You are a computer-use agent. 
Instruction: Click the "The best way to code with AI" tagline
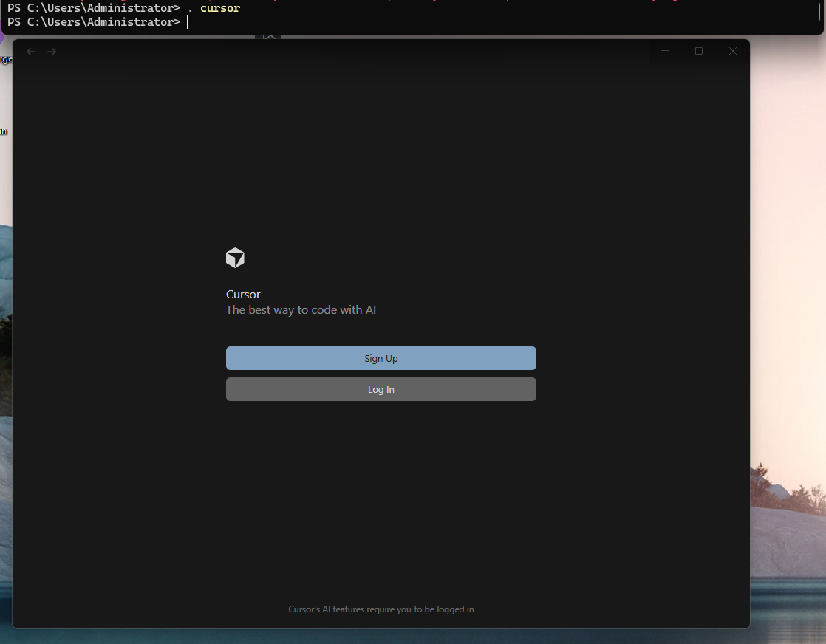pyautogui.click(x=301, y=310)
